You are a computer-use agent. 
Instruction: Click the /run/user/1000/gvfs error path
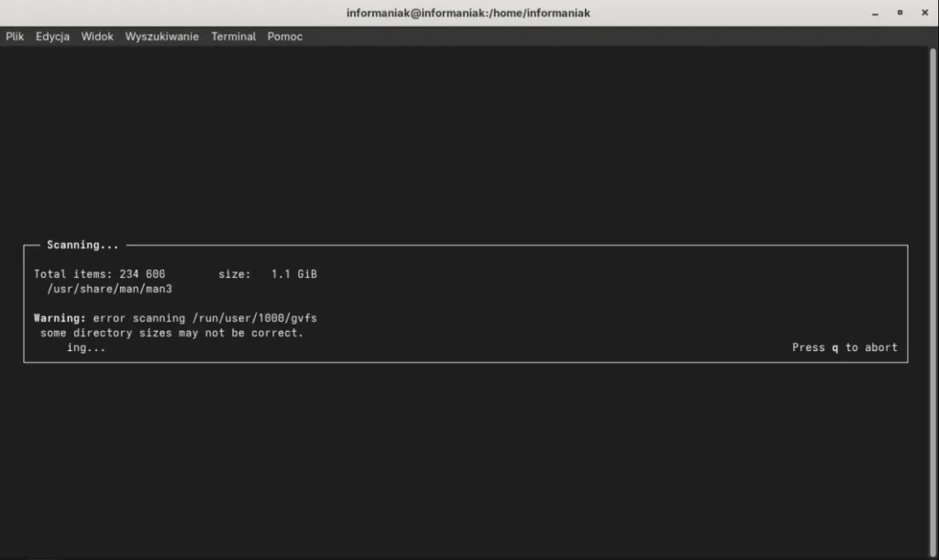(x=254, y=318)
